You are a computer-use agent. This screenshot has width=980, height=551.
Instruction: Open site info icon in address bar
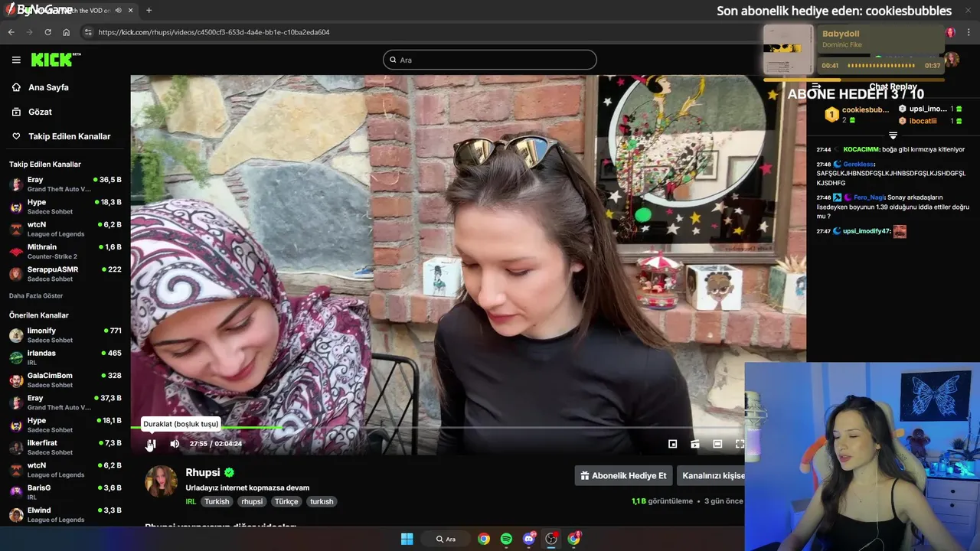(x=88, y=32)
